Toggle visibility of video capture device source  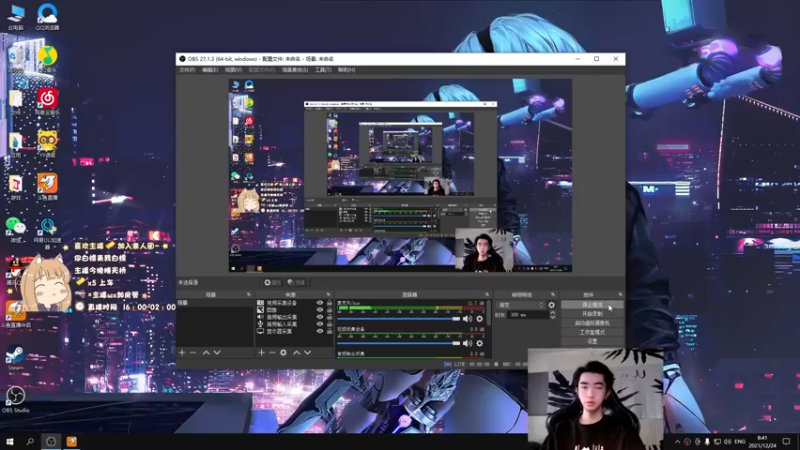(x=320, y=303)
